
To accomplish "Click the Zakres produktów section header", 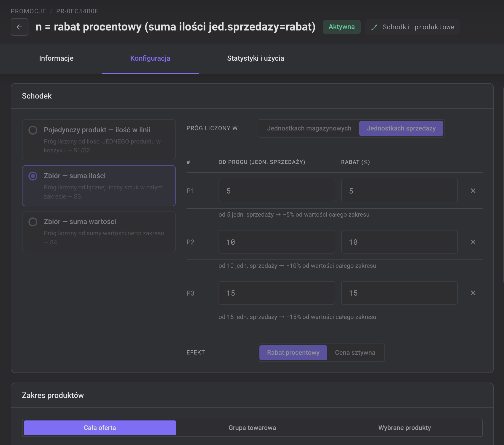I will pyautogui.click(x=53, y=396).
